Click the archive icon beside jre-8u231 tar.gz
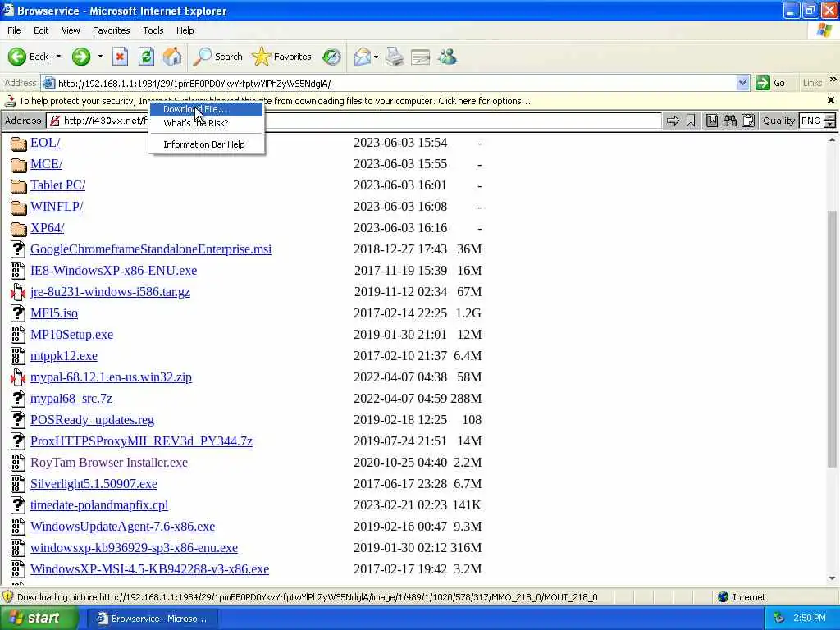The width and height of the screenshot is (840, 630). (x=18, y=292)
